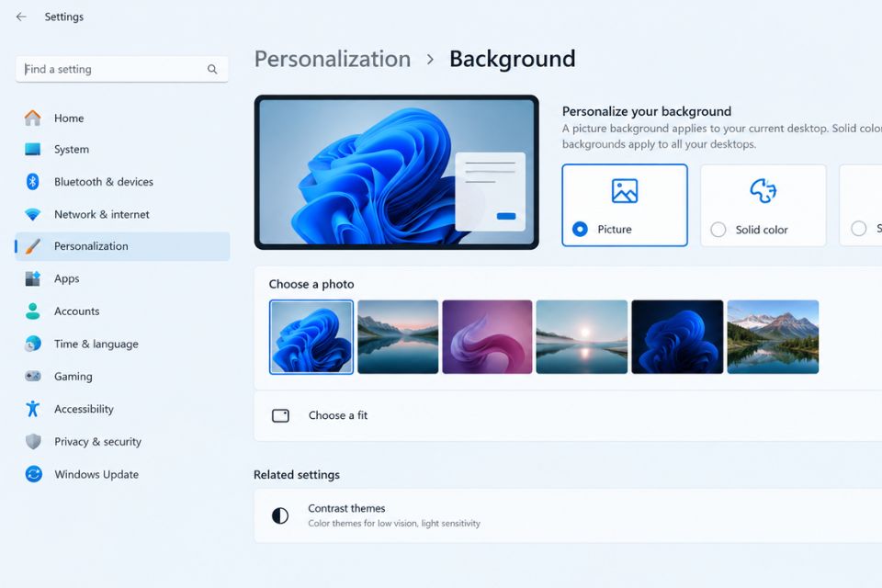The image size is (882, 588).
Task: Go to Personalization breadcrumb
Action: [x=333, y=59]
